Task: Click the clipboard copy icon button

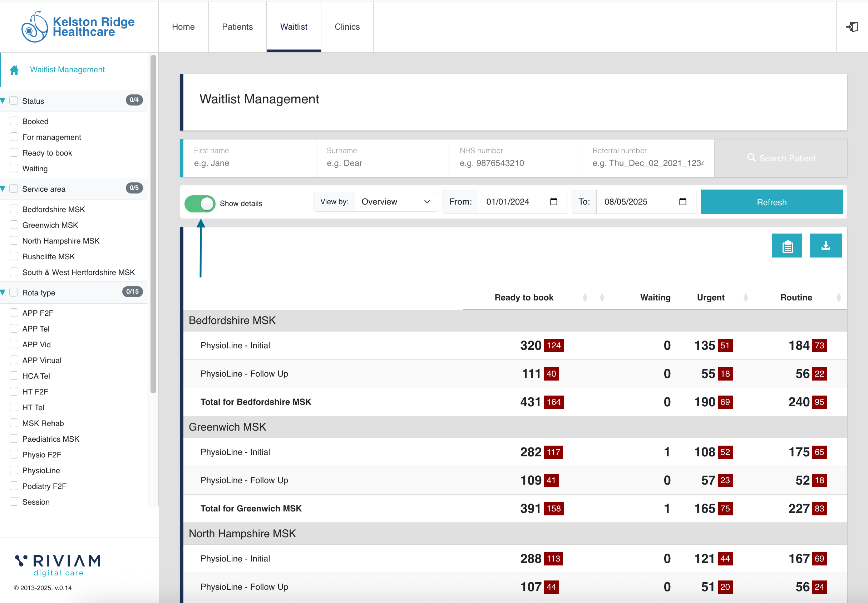Action: pyautogui.click(x=787, y=246)
